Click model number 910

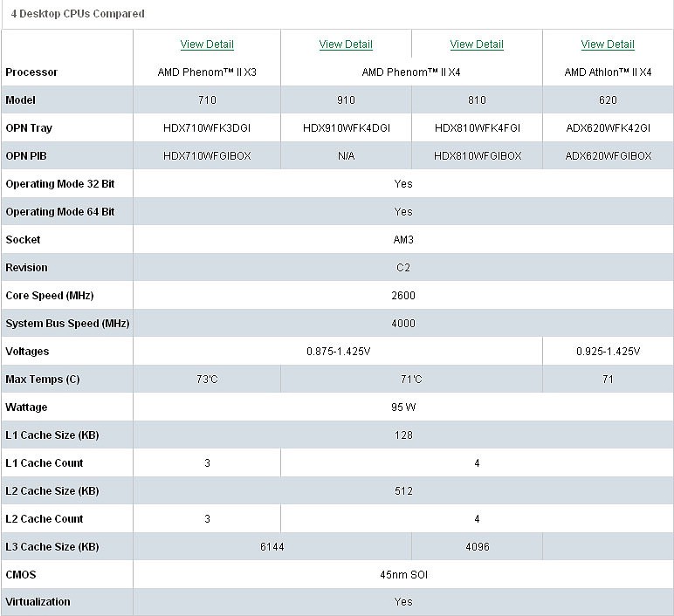coord(346,100)
